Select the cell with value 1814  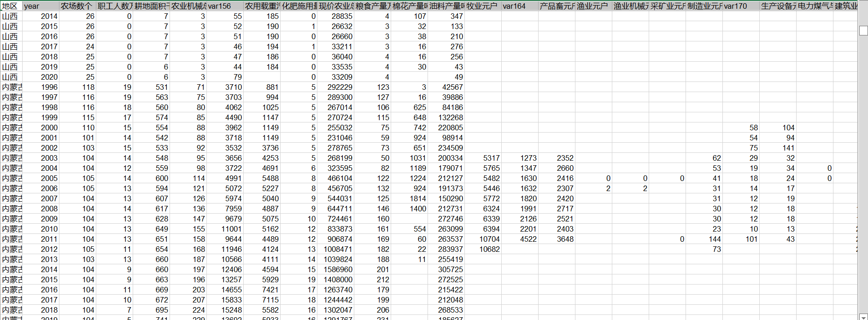(x=409, y=198)
